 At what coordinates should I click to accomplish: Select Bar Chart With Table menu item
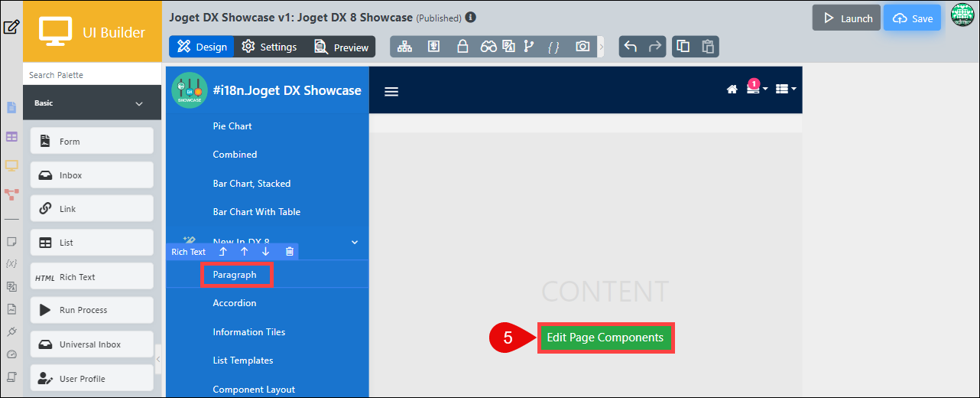[256, 212]
